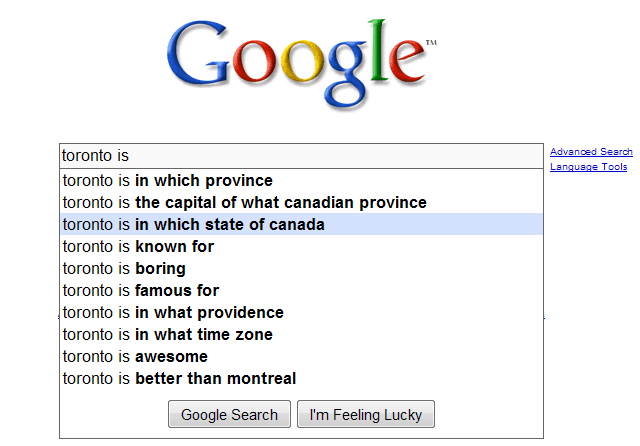The image size is (640, 446).
Task: Click the I'm Feeling Lucky button
Action: [x=366, y=414]
